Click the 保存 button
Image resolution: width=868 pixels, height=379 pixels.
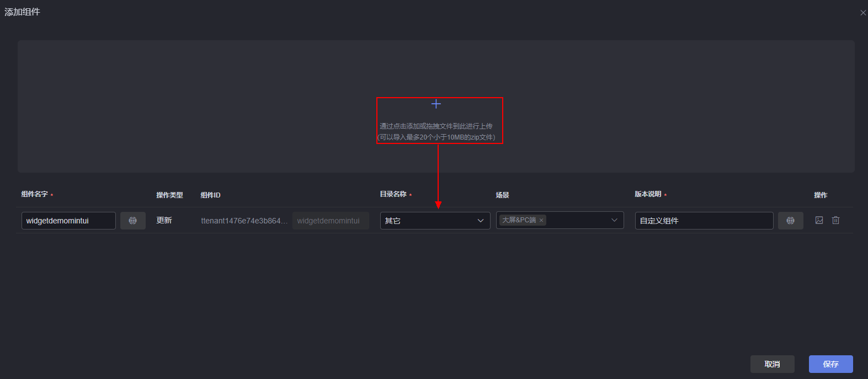830,364
